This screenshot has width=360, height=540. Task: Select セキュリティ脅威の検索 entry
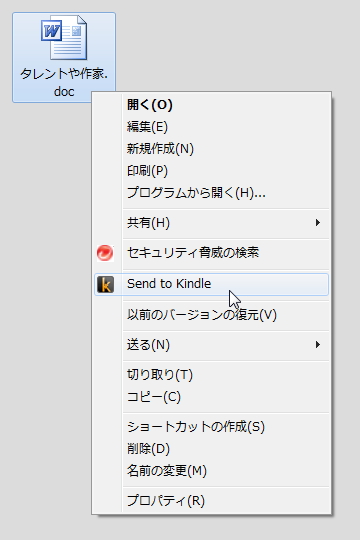(x=211, y=253)
